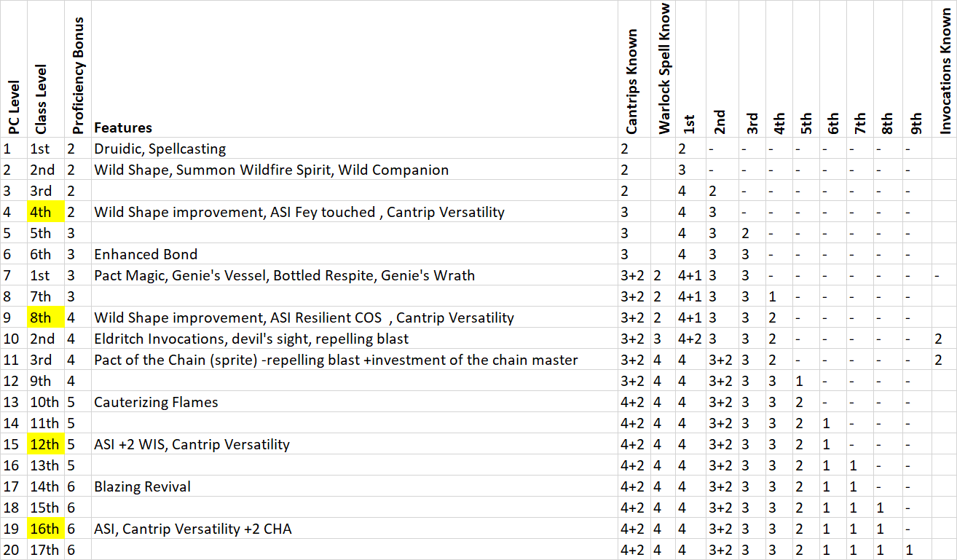Click the Enhanced Bond feature cell
This screenshot has width=957, height=560.
pos(146,254)
